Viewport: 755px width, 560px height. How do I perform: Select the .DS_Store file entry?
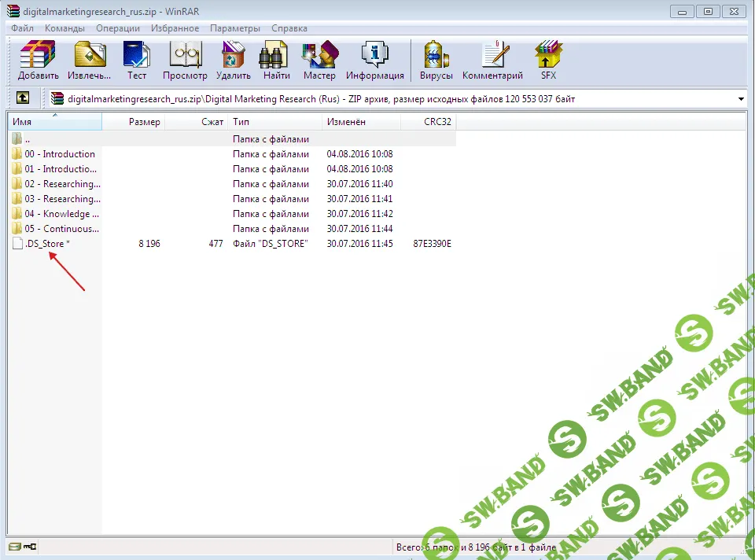(x=45, y=244)
